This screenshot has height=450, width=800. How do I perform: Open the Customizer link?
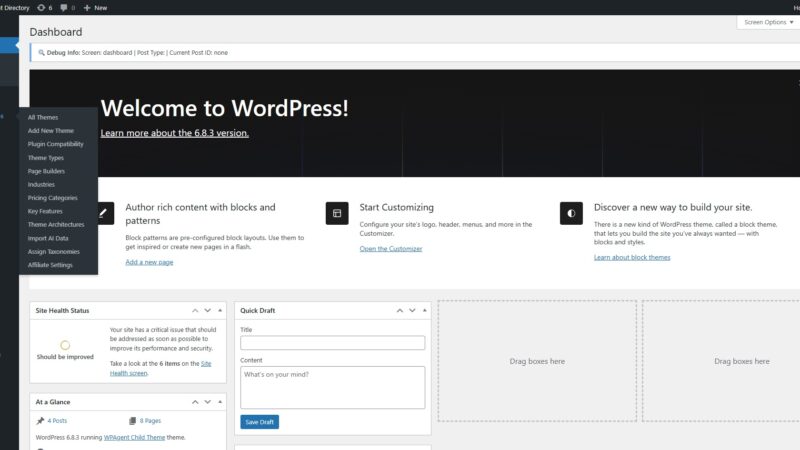pyautogui.click(x=391, y=248)
